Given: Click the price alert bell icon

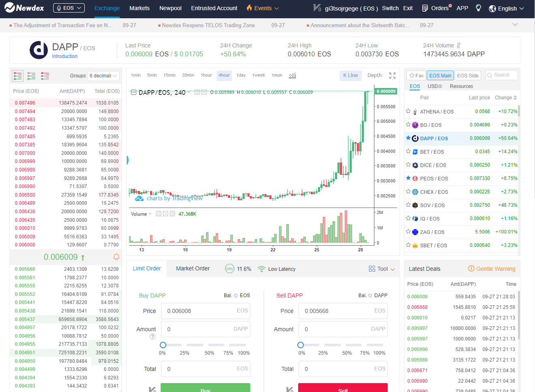Looking at the screenshot, I should tap(116, 257).
